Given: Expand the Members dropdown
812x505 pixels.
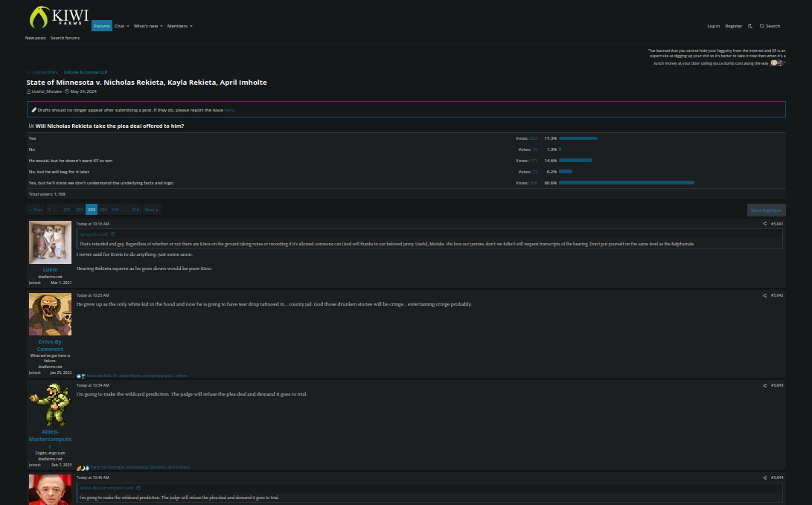Looking at the screenshot, I should (179, 26).
